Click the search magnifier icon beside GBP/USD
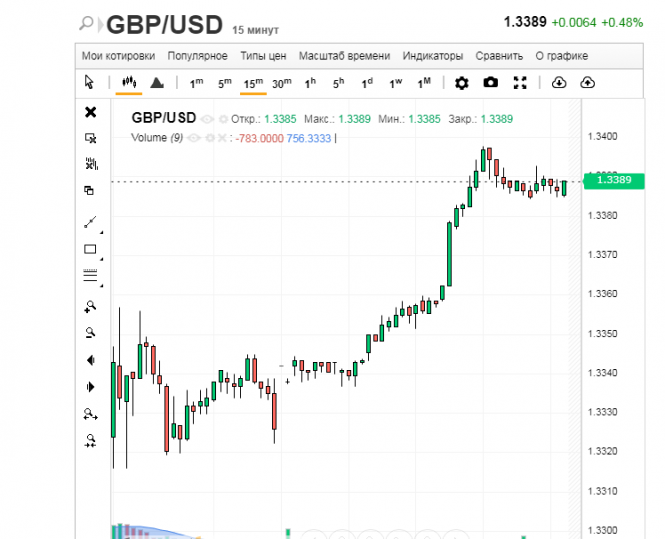The width and height of the screenshot is (665, 539). click(x=86, y=23)
